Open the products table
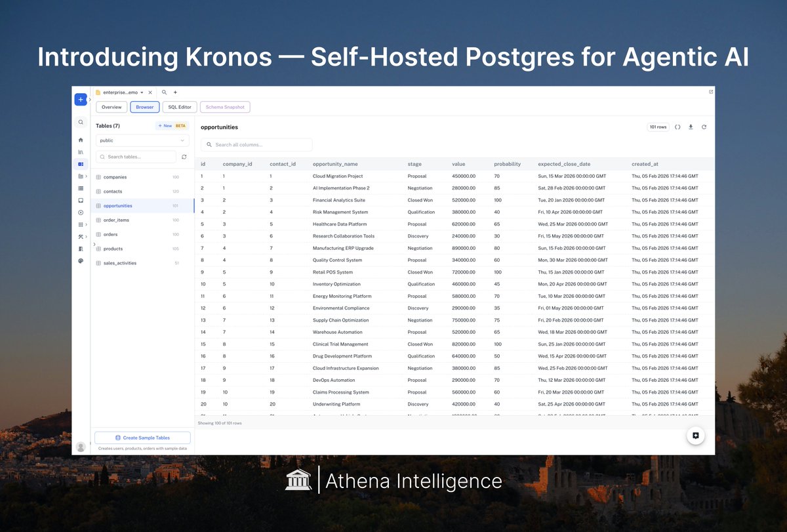This screenshot has height=532, width=787. coord(142,249)
